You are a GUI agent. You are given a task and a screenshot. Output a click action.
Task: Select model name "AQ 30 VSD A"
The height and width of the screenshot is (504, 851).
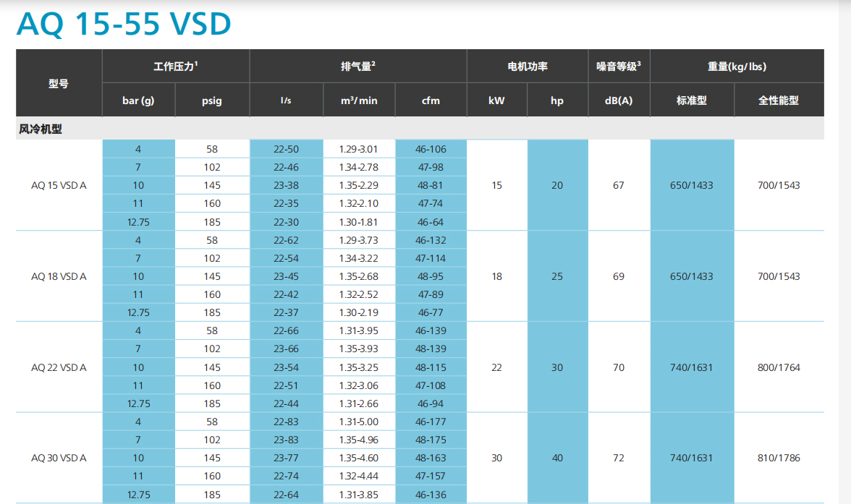point(59,458)
